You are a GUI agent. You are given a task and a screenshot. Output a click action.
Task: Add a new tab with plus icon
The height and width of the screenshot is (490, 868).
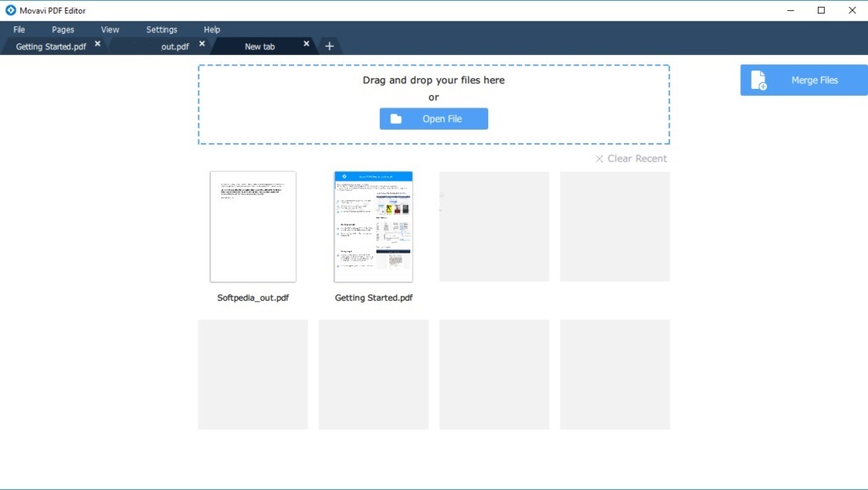(330, 47)
